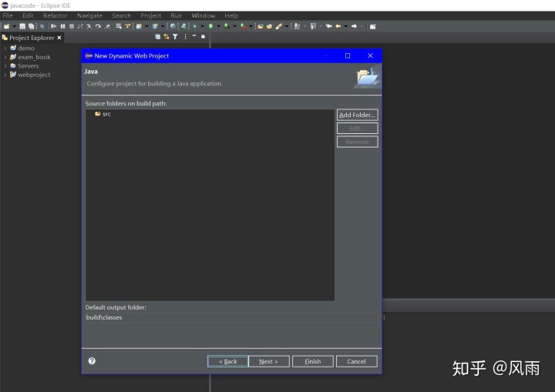Click the Save All toolbar icon
This screenshot has height=392, width=555.
31,26
